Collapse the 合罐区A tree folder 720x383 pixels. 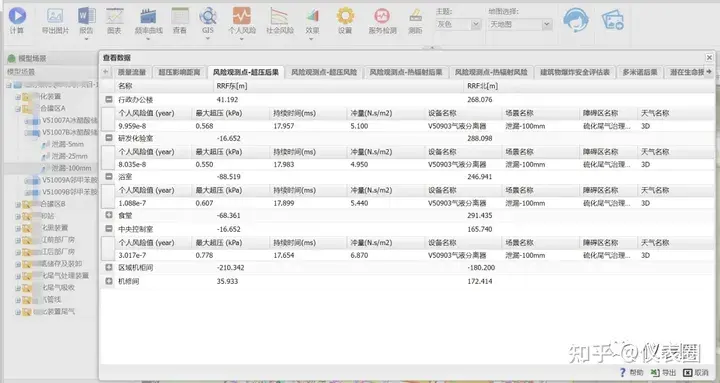(18, 108)
